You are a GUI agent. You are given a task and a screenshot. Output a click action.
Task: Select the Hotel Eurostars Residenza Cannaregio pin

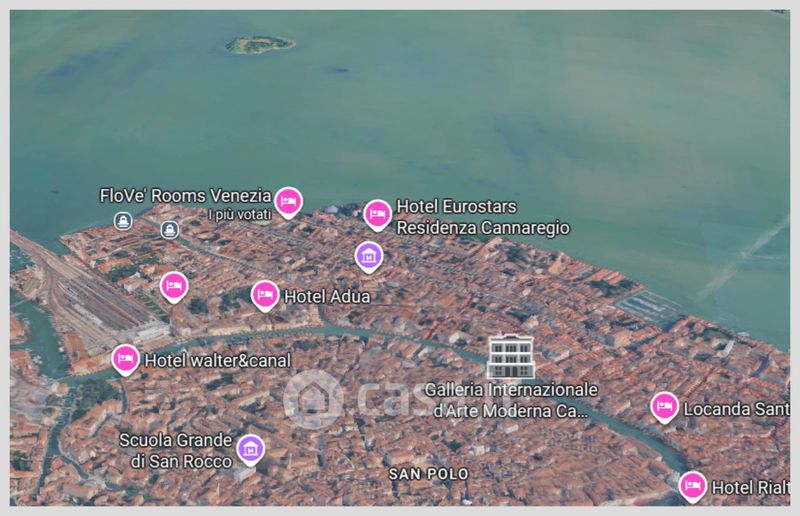click(377, 213)
